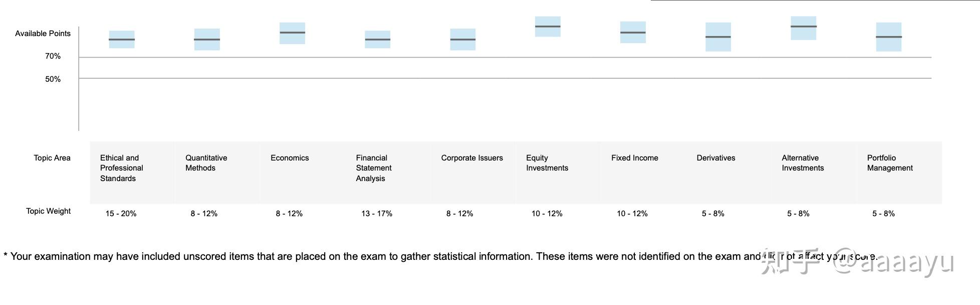
Task: Click the Derivatives topic label
Action: click(x=716, y=158)
